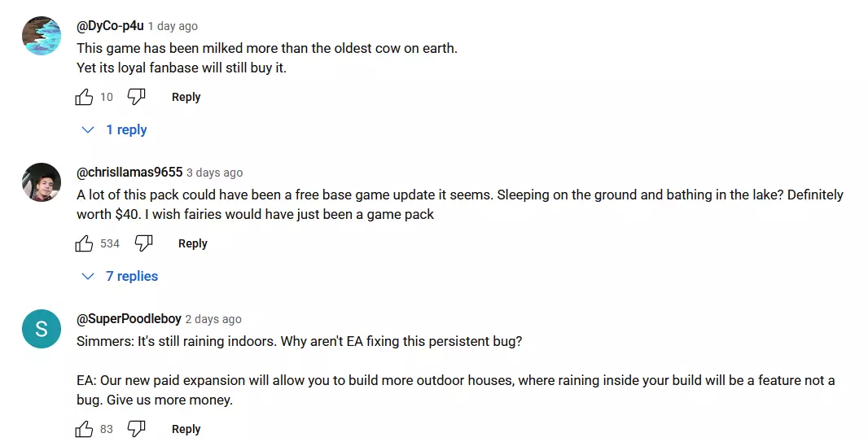Like the @chrisllamas9655 comment with 534 likes
Viewport: 868px width, 442px height.
[84, 244]
